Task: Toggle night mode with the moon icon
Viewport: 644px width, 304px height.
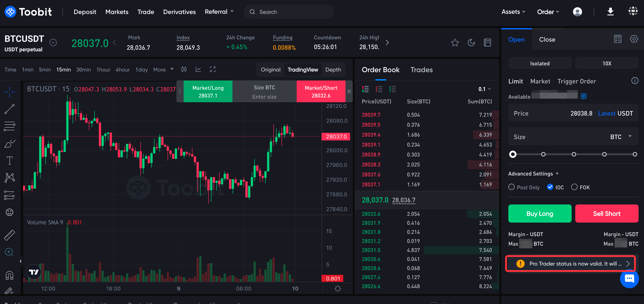Action: click(471, 43)
